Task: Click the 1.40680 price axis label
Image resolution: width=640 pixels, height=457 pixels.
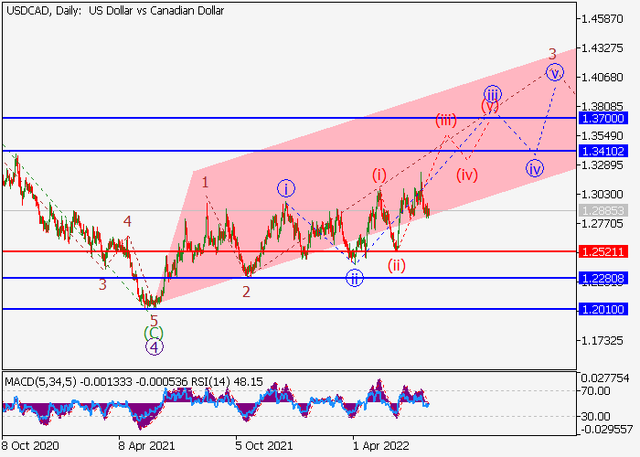Action: coord(602,77)
